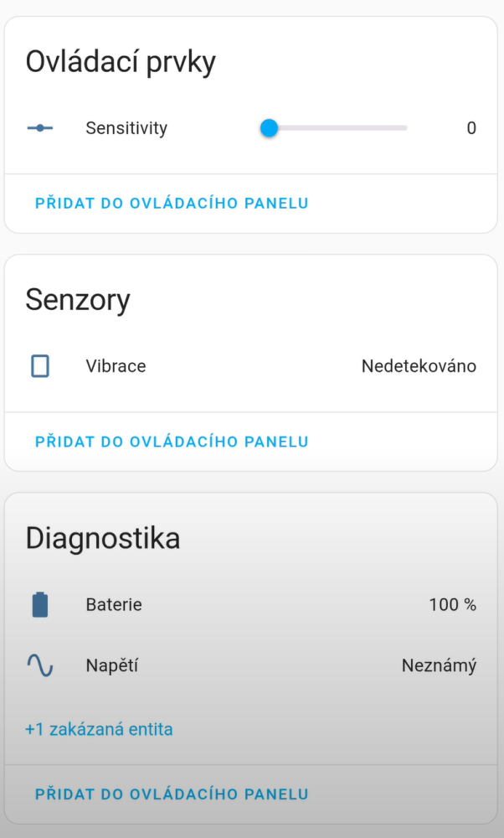This screenshot has width=504, height=838.
Task: Click the Sensitivity slider handle
Action: (x=269, y=128)
